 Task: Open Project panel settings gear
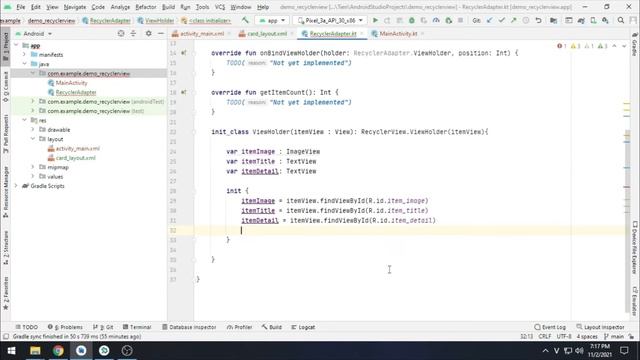click(x=149, y=33)
